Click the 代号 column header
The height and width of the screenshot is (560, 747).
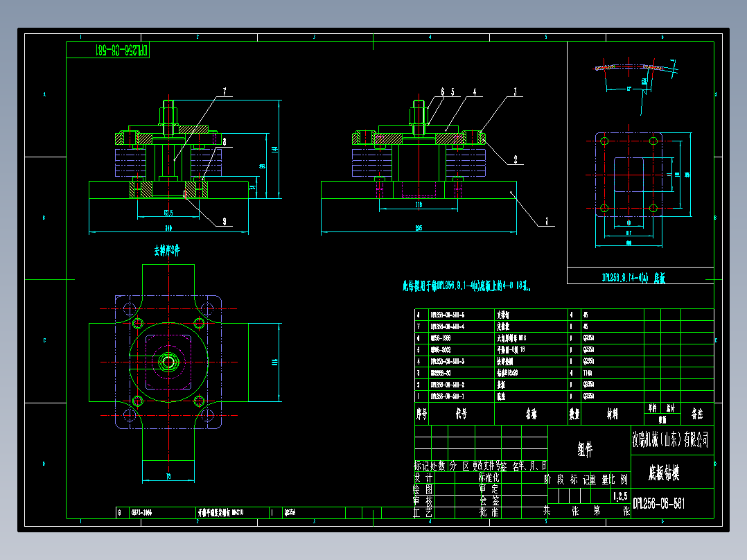tap(462, 414)
